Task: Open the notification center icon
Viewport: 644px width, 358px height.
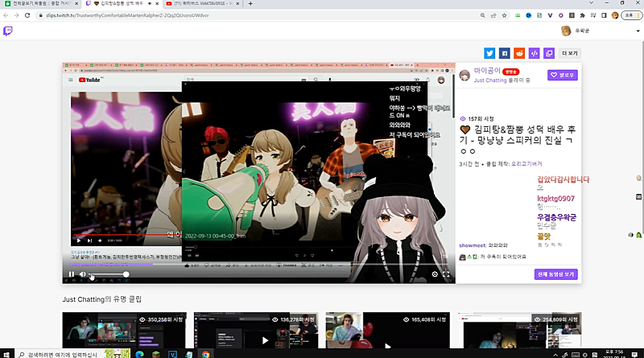Action: click(x=634, y=354)
